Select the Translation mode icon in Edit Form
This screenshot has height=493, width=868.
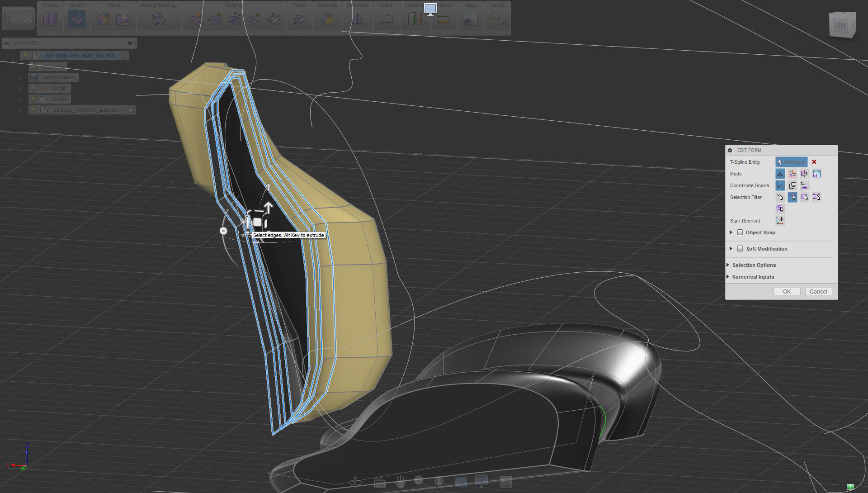pyautogui.click(x=792, y=174)
